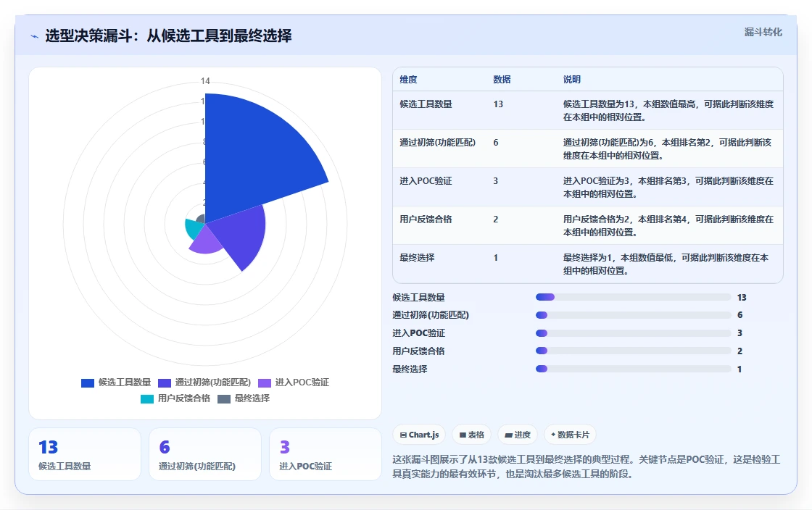This screenshot has width=812, height=510.
Task: Click the 最终选择 legend text
Action: coord(252,398)
